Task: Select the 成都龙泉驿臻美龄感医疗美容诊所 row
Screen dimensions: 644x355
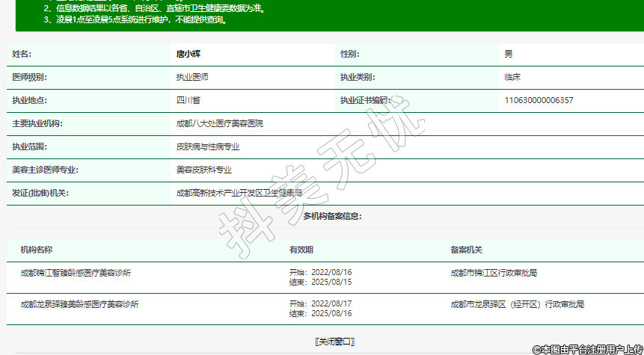Action: point(79,304)
